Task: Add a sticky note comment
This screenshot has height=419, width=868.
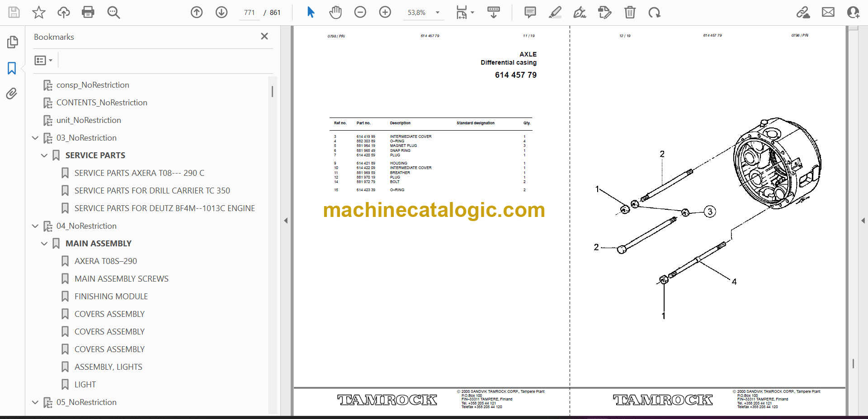Action: 530,12
